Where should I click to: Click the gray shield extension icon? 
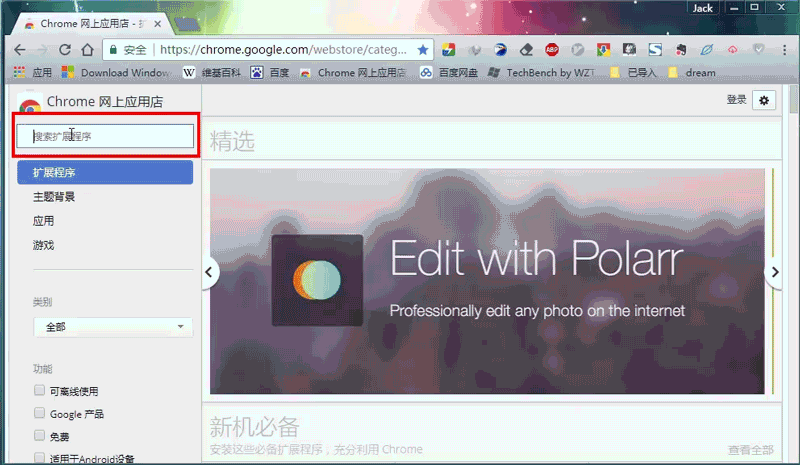click(x=759, y=50)
